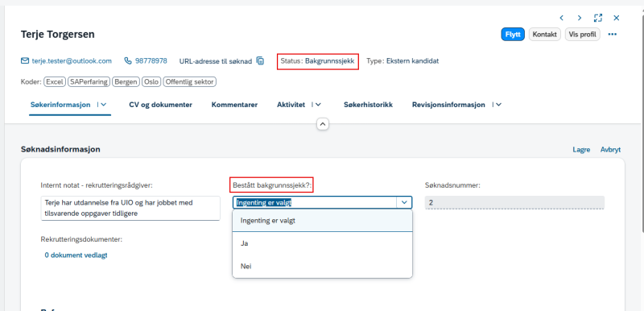Choose 'Ingenting er valgt' in dropdown list
The image size is (644, 311).
point(323,221)
